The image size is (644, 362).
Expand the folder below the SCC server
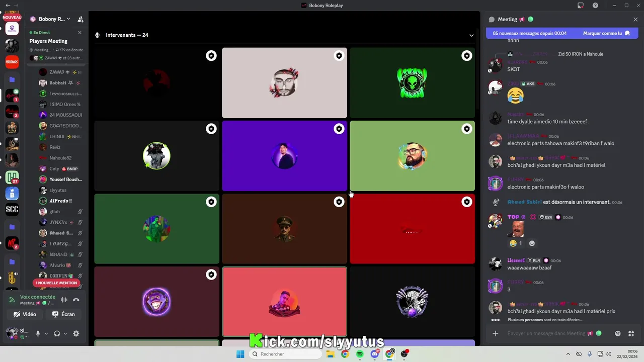pyautogui.click(x=12, y=227)
